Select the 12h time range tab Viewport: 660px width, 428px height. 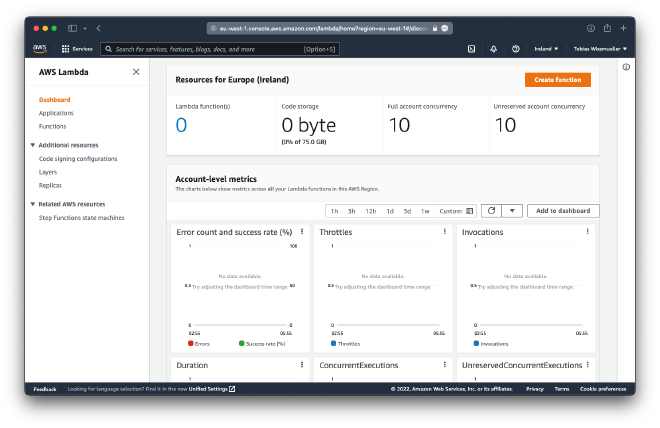[x=370, y=211]
